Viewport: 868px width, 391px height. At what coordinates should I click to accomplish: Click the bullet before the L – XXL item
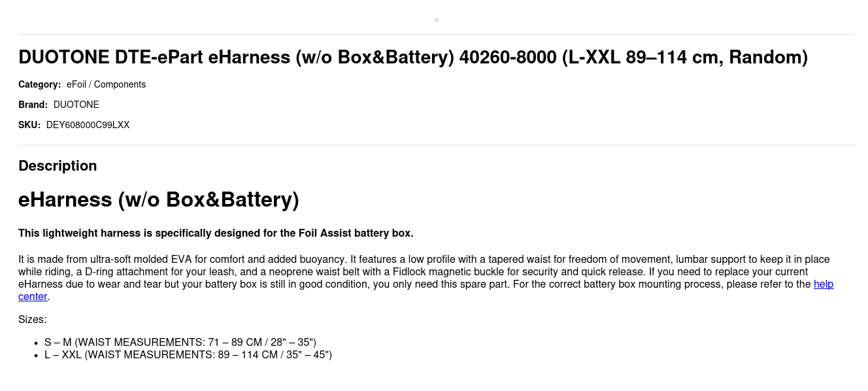click(x=37, y=355)
